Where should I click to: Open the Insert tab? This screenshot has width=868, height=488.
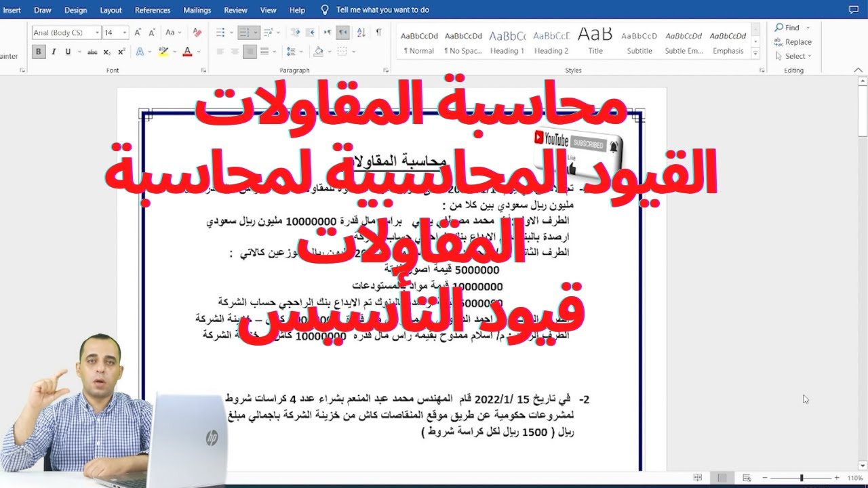(12, 10)
